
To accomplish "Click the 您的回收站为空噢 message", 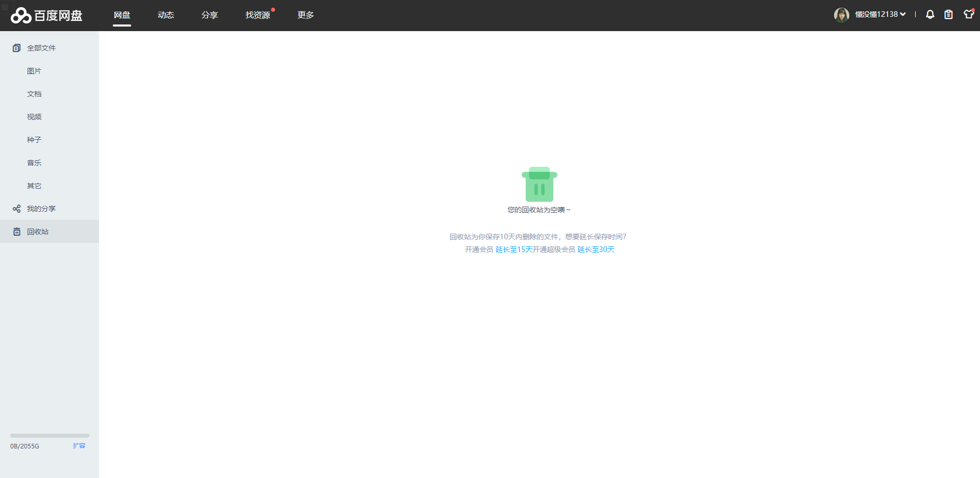I will (539, 210).
